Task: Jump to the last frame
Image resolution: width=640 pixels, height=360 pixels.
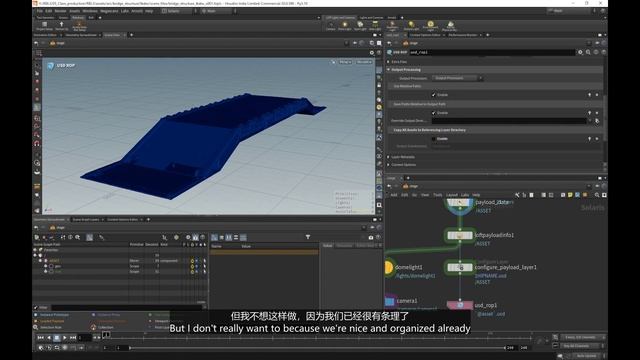Action: point(73,338)
